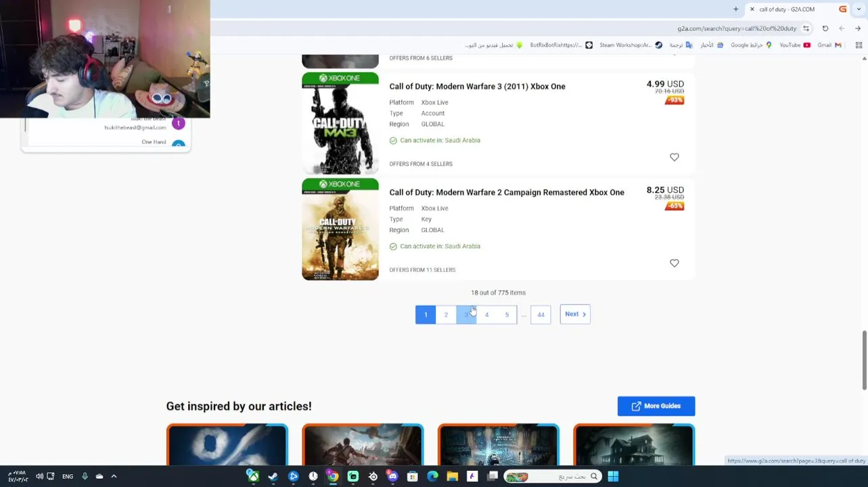The image size is (868, 487).
Task: Click the taskbar quick search box
Action: pos(553,477)
